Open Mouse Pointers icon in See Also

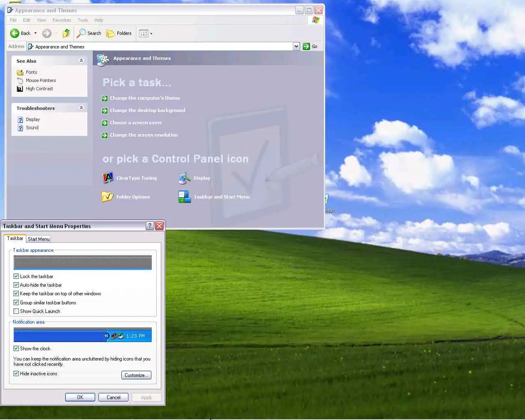20,80
